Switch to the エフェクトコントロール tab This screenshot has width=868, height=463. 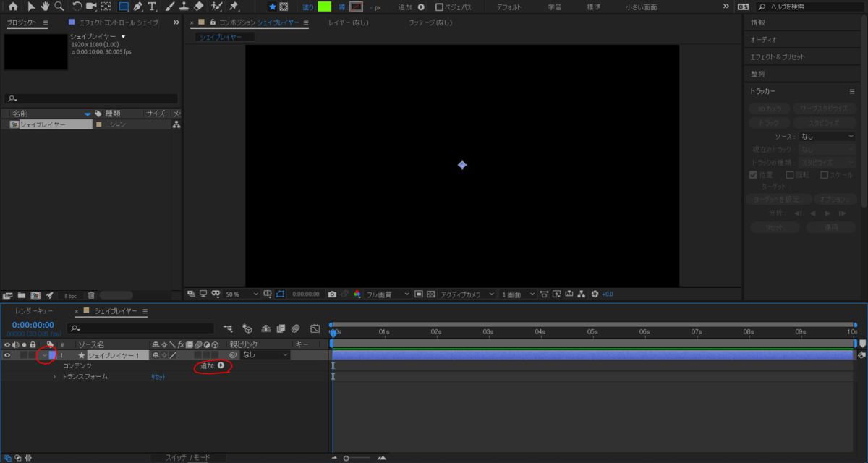(117, 22)
